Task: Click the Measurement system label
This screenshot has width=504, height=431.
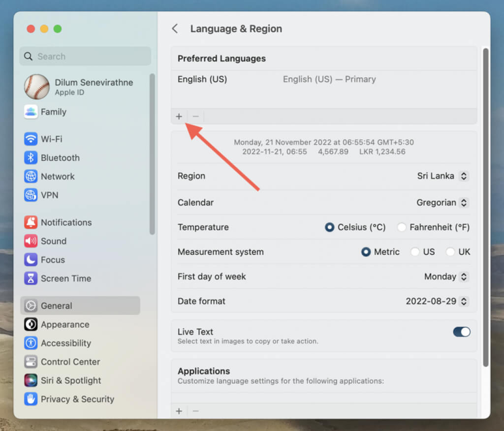Action: 220,252
